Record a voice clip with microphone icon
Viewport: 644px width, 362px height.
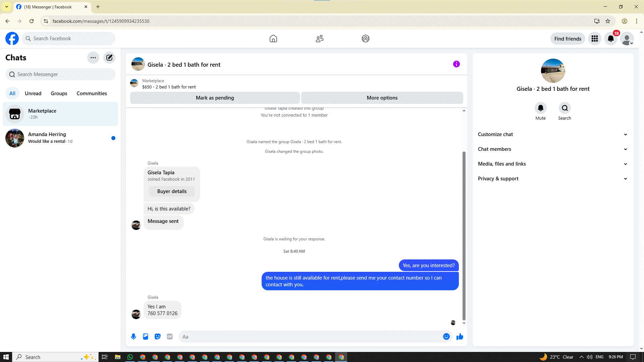(133, 337)
